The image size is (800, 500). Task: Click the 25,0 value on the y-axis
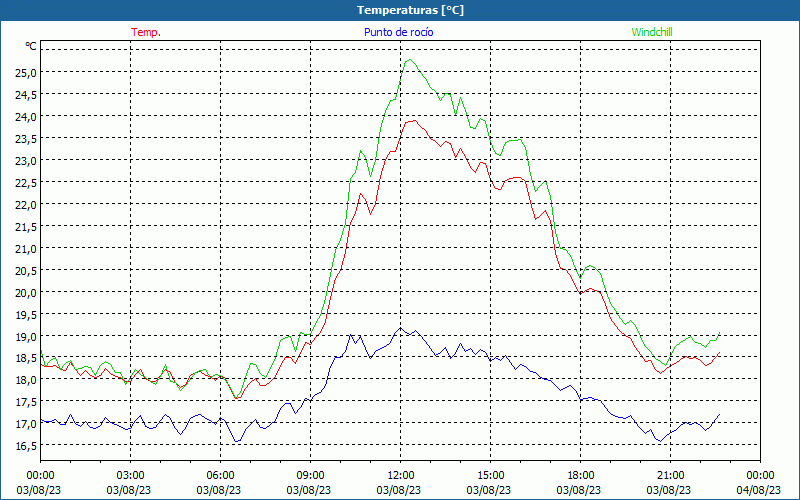tap(26, 72)
